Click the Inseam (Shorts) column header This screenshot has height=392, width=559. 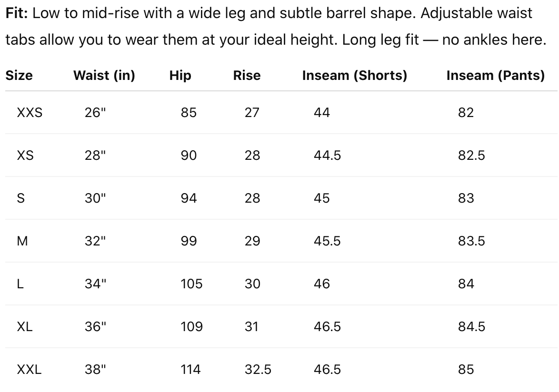click(x=354, y=75)
